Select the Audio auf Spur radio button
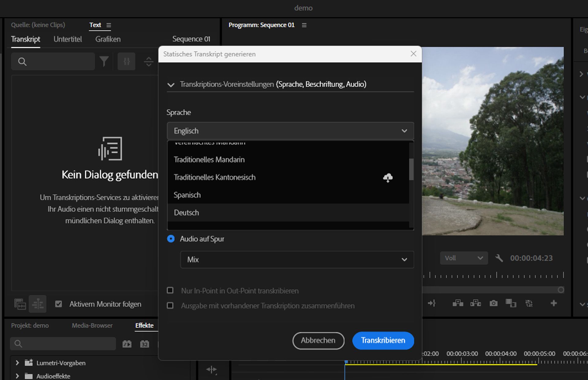 tap(171, 239)
